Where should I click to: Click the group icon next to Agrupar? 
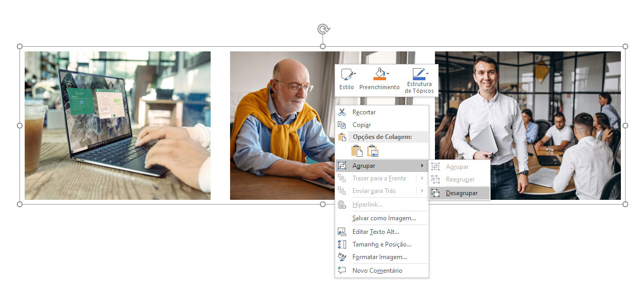tap(342, 166)
